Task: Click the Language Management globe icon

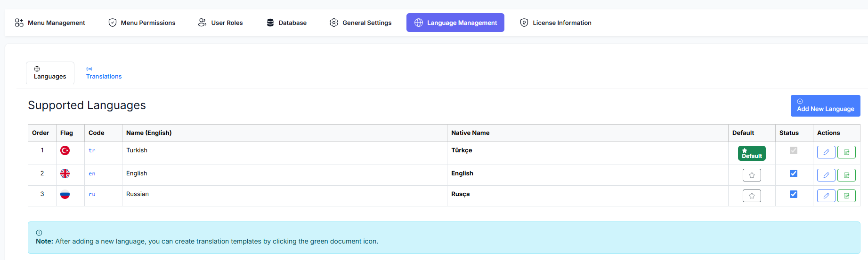Action: (419, 23)
